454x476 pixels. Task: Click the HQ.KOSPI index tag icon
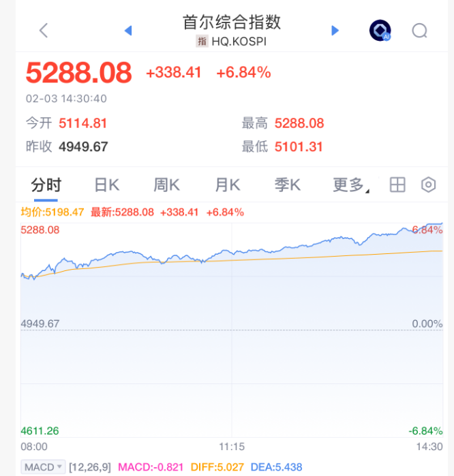[x=202, y=42]
